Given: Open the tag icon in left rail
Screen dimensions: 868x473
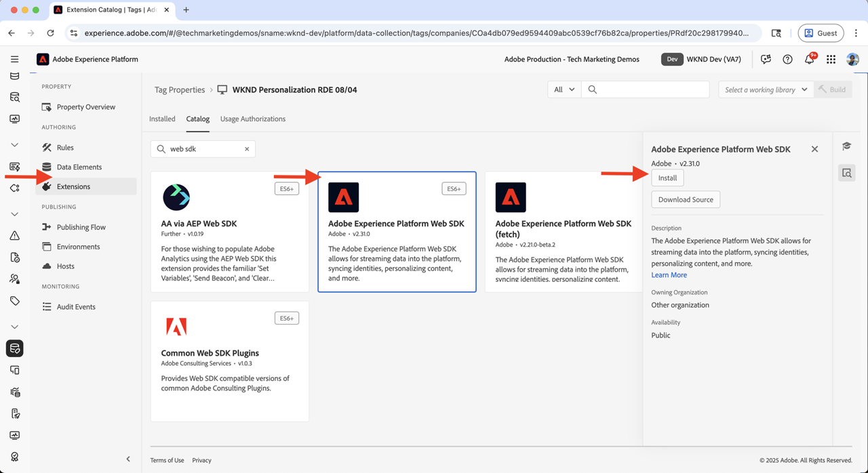Looking at the screenshot, I should pyautogui.click(x=14, y=301).
